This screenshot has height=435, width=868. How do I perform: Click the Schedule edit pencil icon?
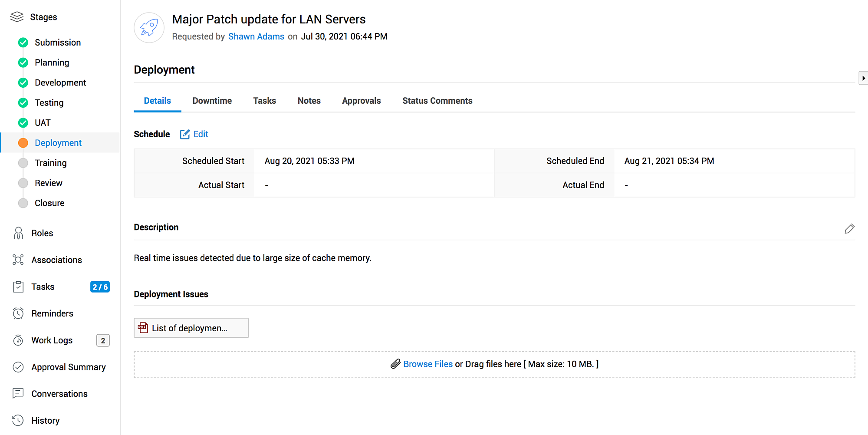click(x=185, y=134)
